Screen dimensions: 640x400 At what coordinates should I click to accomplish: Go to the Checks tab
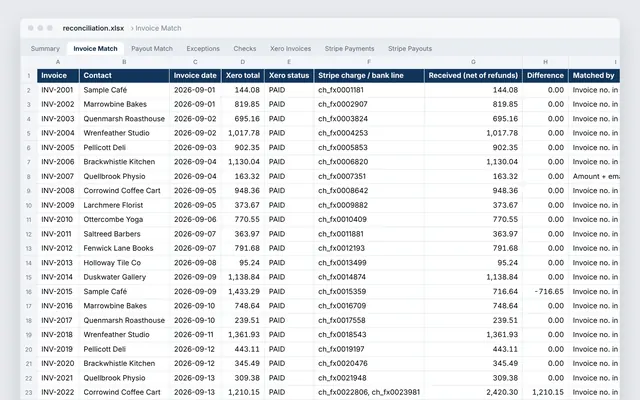point(244,49)
